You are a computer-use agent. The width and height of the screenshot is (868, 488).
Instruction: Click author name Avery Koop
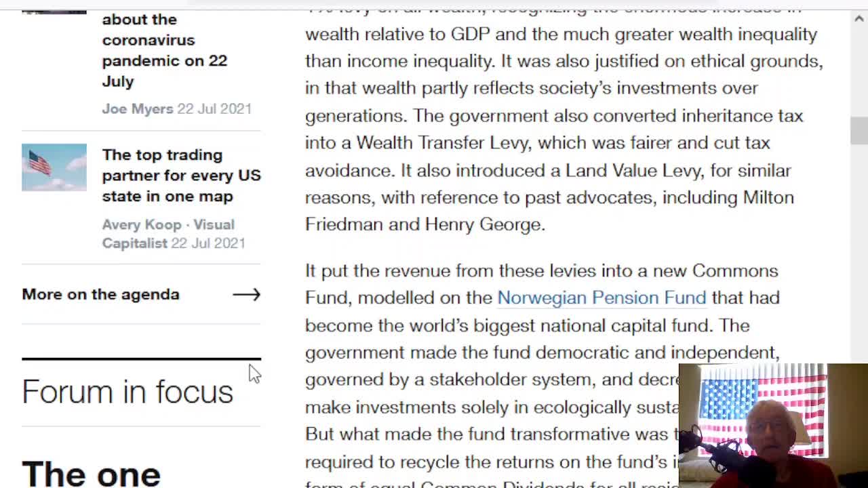141,224
